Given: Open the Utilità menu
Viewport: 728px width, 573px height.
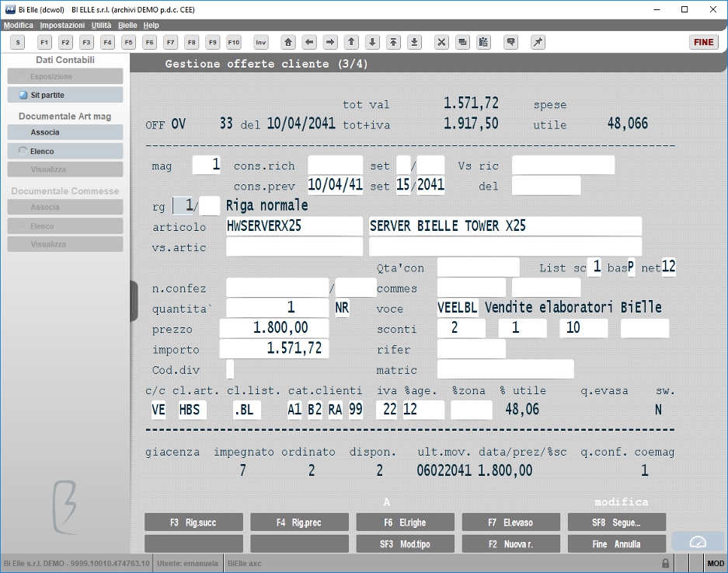Looking at the screenshot, I should [101, 25].
